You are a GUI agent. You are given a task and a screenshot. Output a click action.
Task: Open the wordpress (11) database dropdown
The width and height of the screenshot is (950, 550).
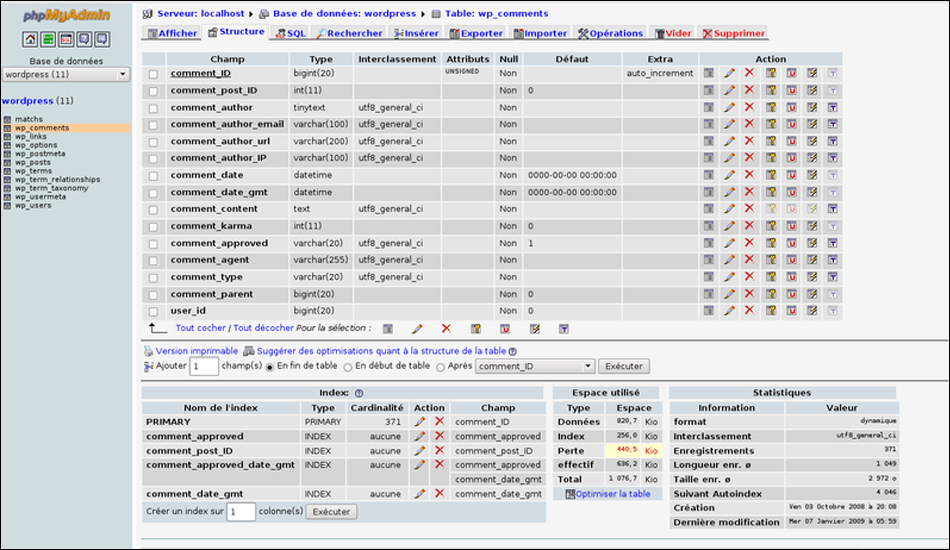[66, 75]
